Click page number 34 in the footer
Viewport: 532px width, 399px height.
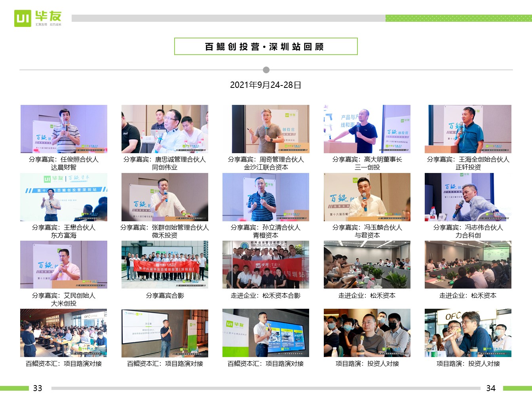point(491,388)
